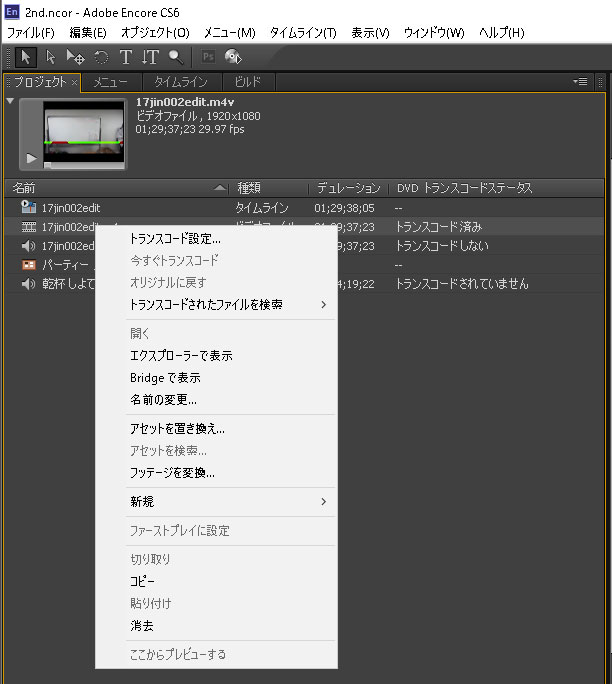Collapse the preview area triangle
Image resolution: width=612 pixels, height=684 pixels.
coord(10,101)
